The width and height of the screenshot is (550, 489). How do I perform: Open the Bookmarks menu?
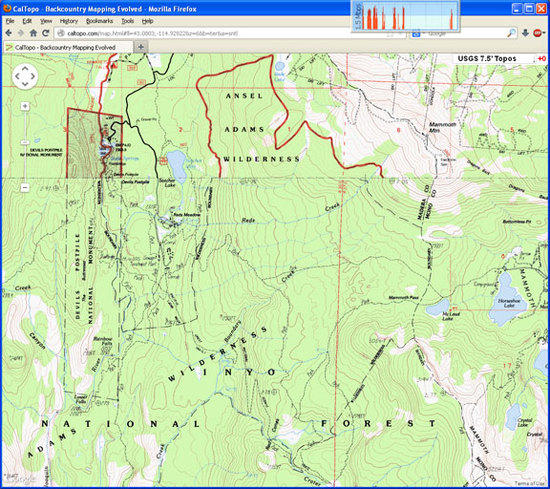pos(100,21)
